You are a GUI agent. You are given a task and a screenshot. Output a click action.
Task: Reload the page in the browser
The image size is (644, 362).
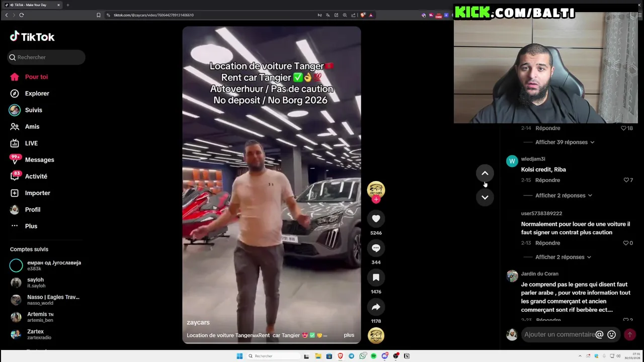tap(22, 15)
